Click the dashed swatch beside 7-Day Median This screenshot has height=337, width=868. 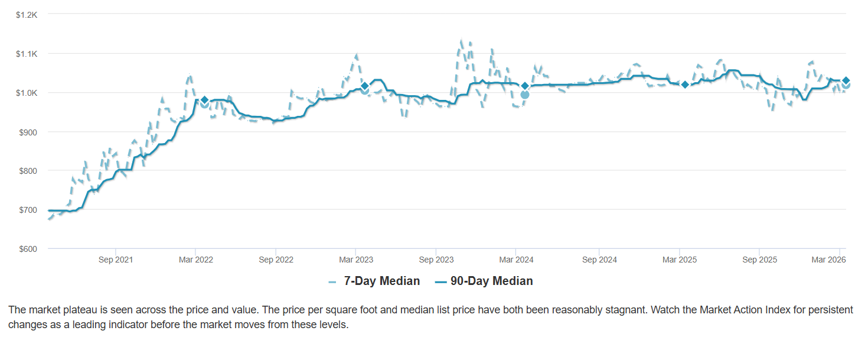tap(332, 282)
